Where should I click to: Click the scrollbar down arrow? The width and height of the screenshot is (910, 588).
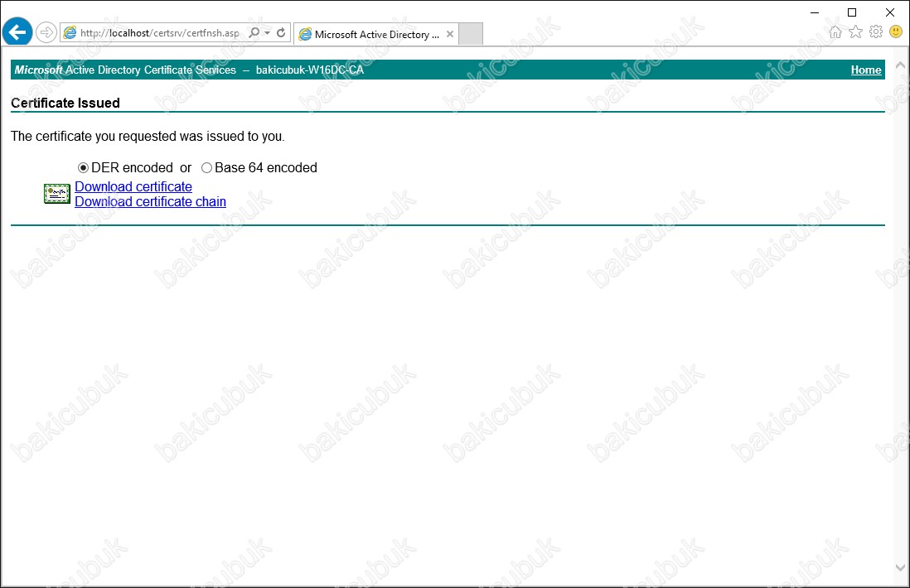tap(900, 567)
